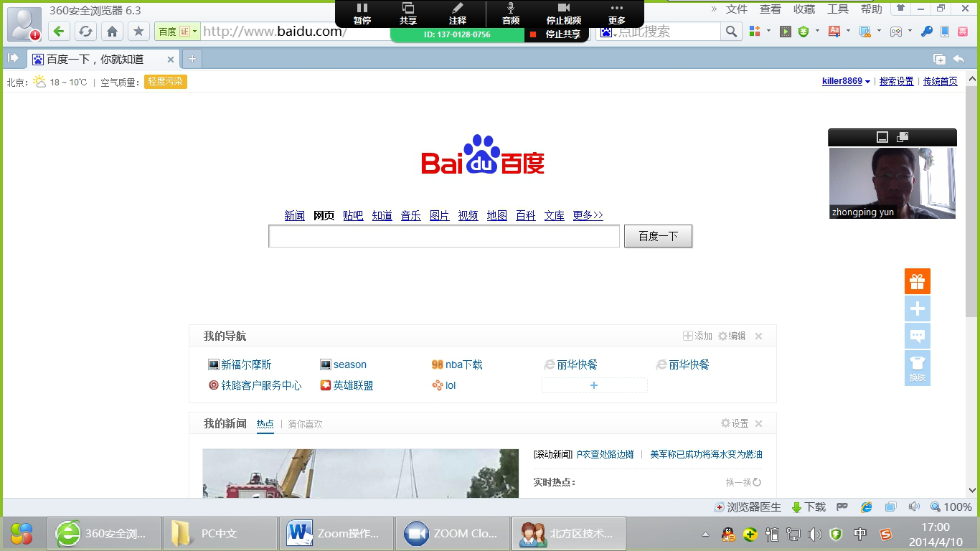Open the 文件 menu

[737, 9]
